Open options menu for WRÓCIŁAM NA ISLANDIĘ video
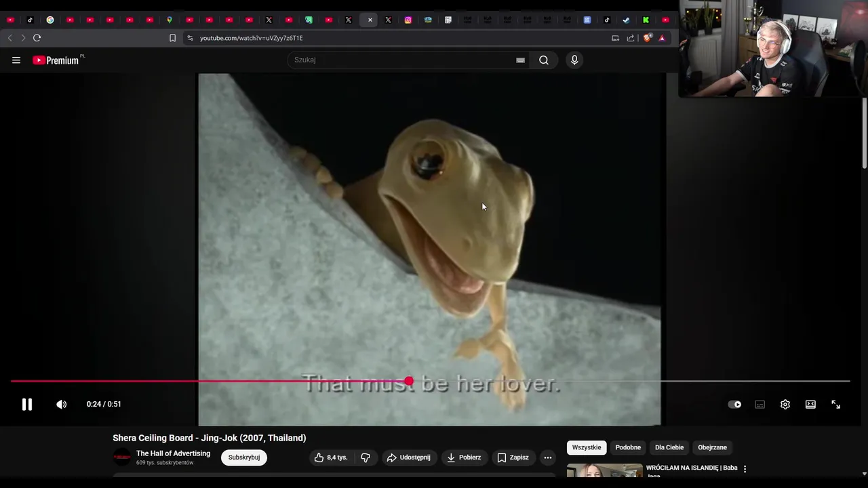The image size is (868, 488). pos(745,469)
